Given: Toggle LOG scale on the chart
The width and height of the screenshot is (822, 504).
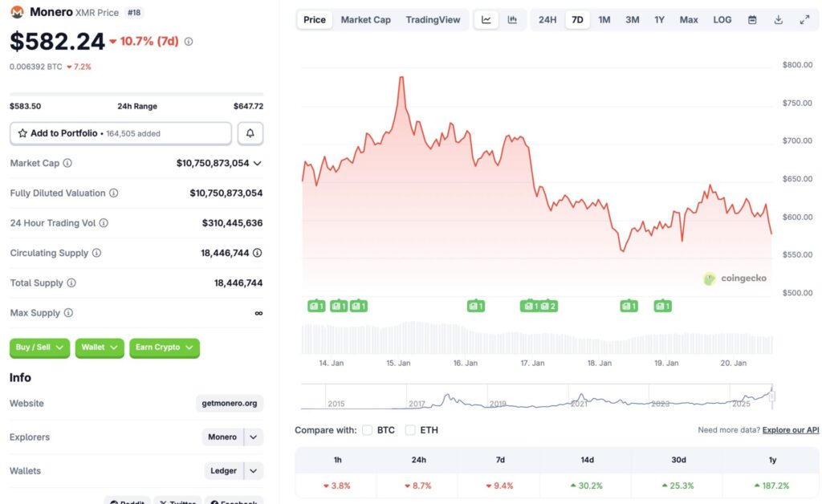Looking at the screenshot, I should click(x=721, y=19).
